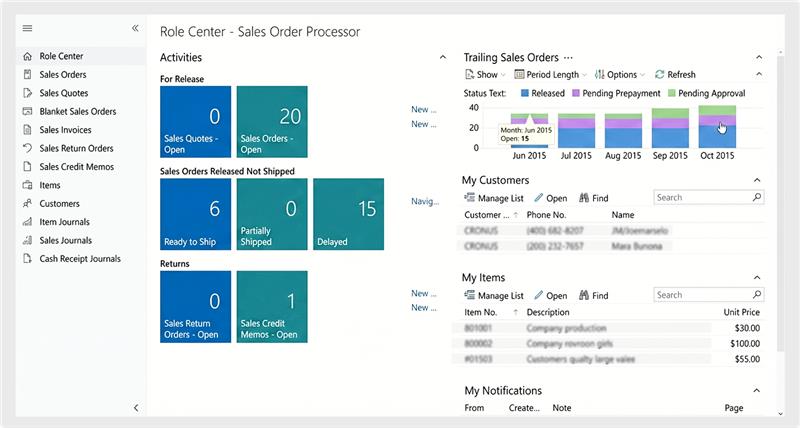Click the Oct 2015 chart bar
This screenshot has width=800, height=428.
717,127
